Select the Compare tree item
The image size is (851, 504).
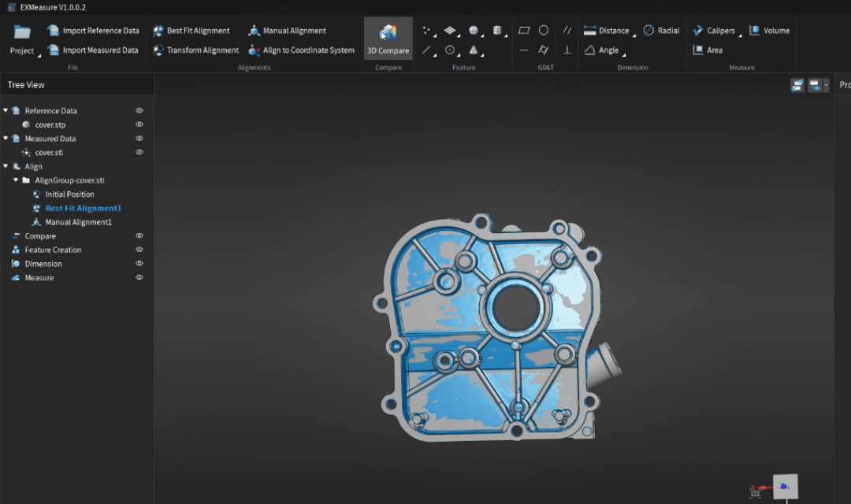click(40, 236)
